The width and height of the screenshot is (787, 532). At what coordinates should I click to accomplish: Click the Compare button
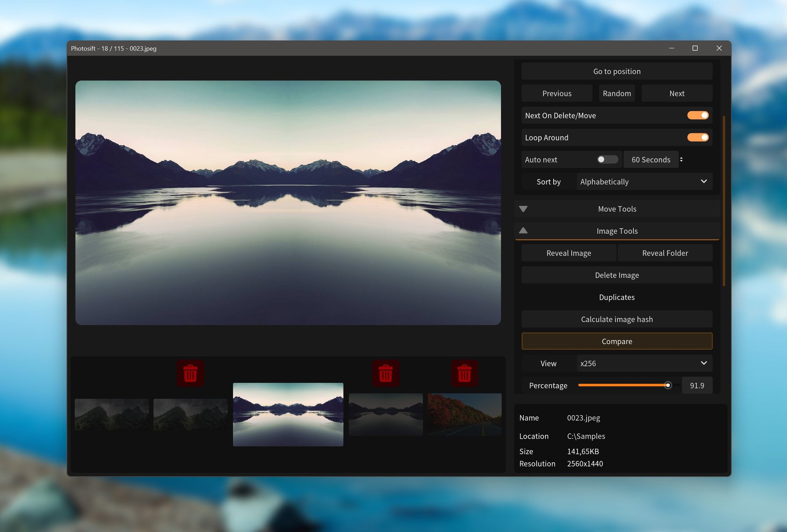click(617, 341)
